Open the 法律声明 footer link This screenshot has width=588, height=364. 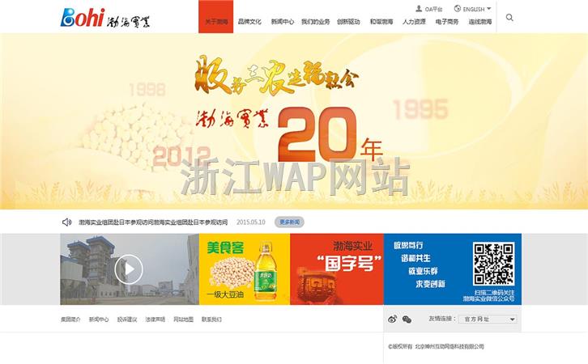click(156, 320)
